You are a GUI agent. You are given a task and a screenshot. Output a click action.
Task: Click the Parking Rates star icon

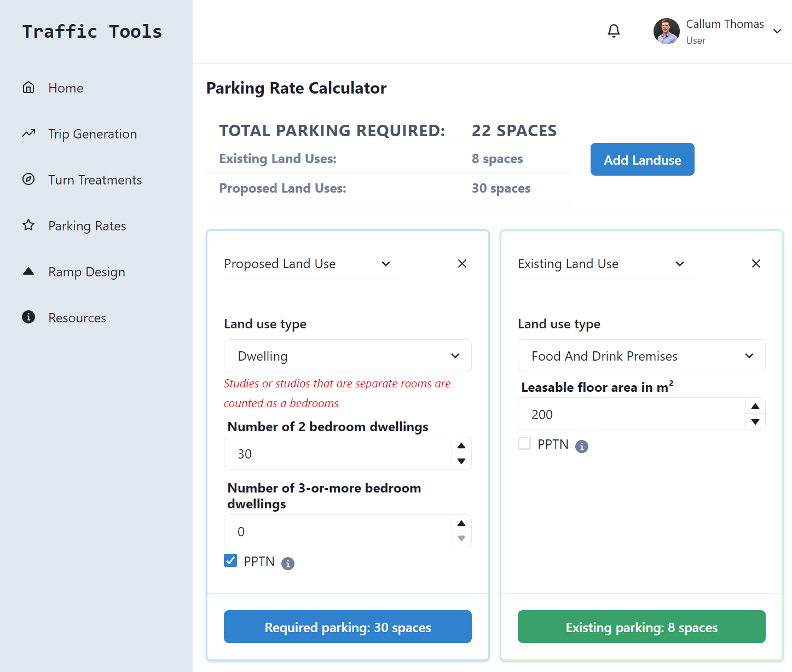(28, 225)
